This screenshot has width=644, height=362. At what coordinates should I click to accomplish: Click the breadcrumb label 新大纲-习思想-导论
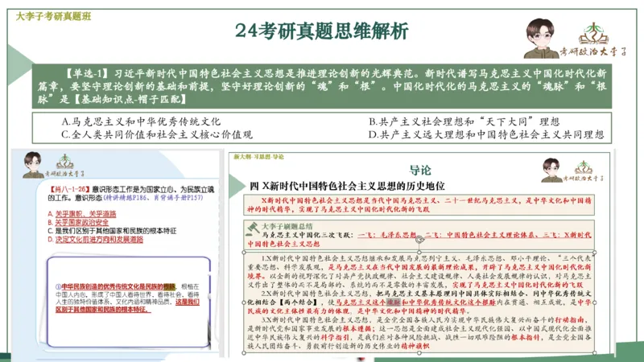[258, 156]
